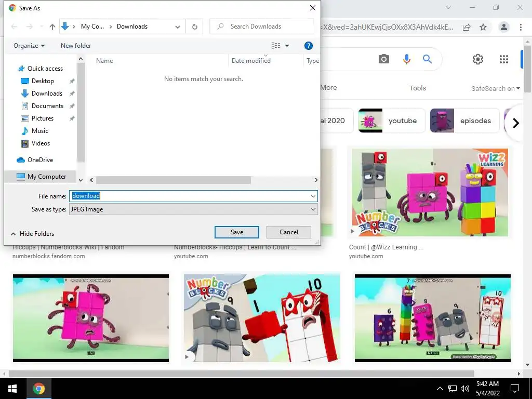Open pink Numberblock with tentacles thumbnail
The height and width of the screenshot is (399, 532).
(x=91, y=318)
